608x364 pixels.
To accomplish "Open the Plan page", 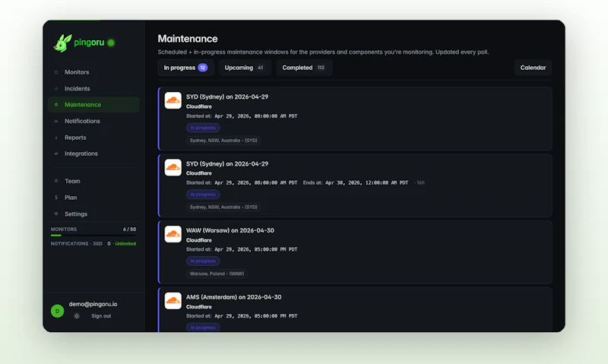I will [x=93, y=198].
